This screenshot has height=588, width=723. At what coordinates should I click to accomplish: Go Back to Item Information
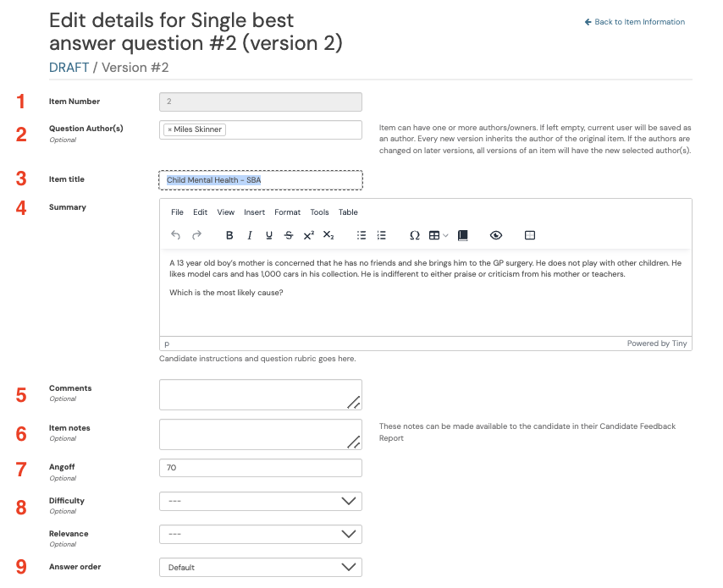635,22
